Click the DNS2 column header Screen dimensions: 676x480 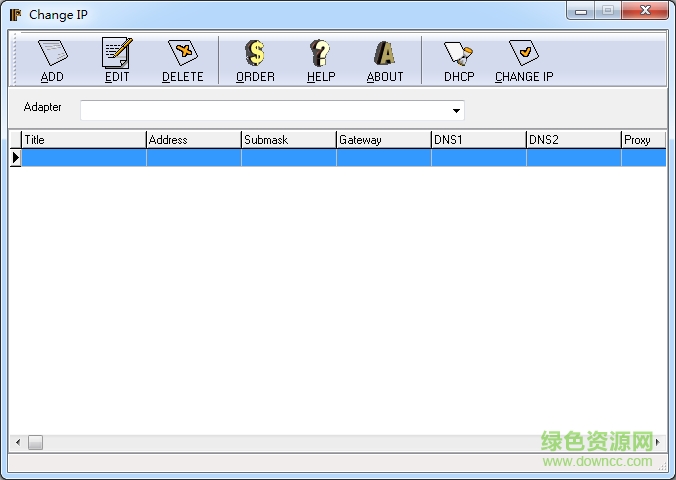[x=573, y=140]
